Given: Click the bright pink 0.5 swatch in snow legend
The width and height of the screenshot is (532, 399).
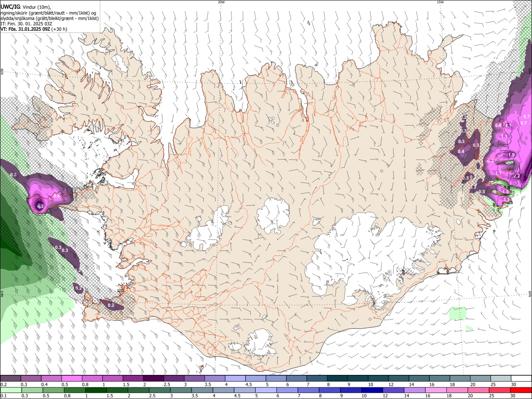Looking at the screenshot, I should pos(71,379).
